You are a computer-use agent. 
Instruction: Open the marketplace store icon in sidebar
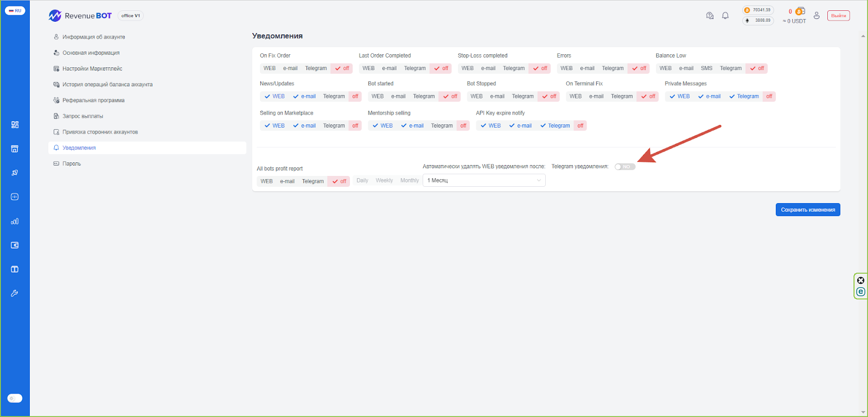(x=15, y=149)
